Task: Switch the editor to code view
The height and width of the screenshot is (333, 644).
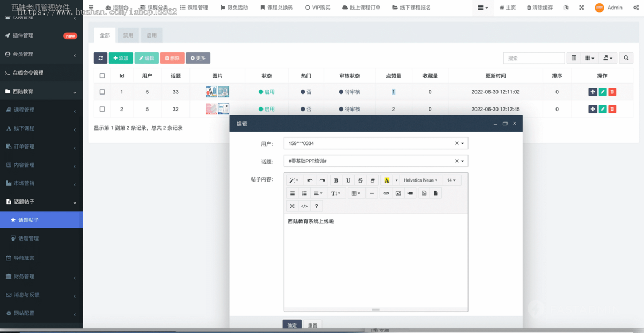Action: click(x=303, y=206)
